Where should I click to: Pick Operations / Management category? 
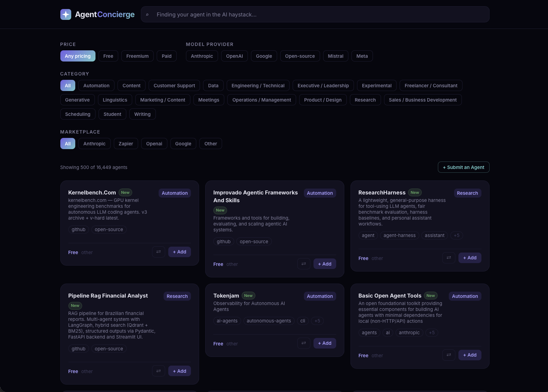click(x=262, y=100)
